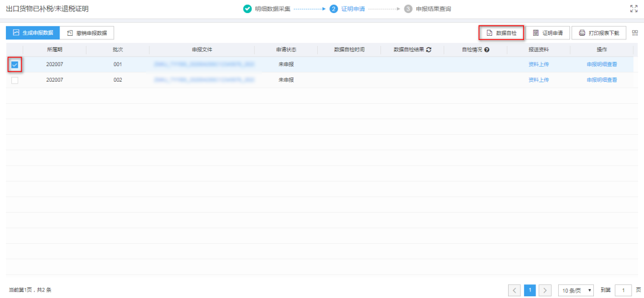Switch to 明细数据采集 step
Screen dimensions: 644x298
coord(267,8)
